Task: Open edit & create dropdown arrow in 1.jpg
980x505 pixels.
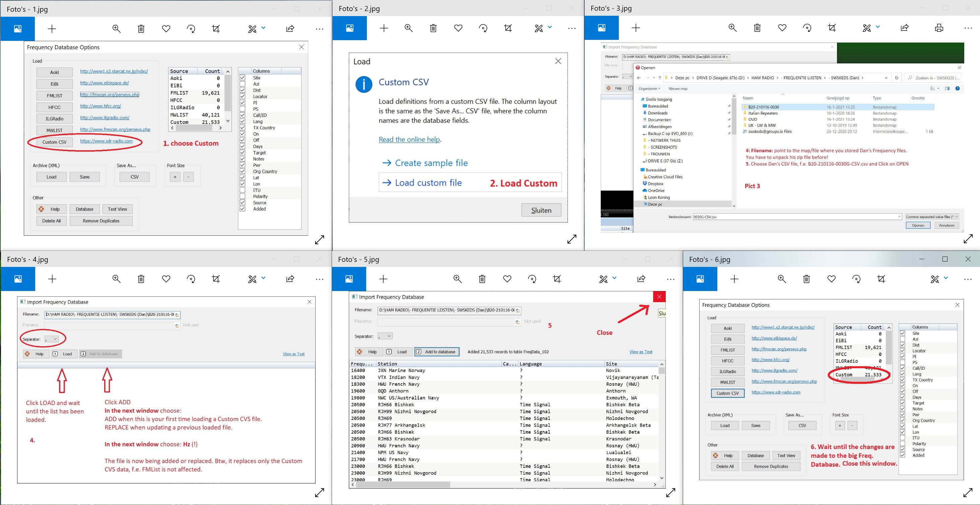Action: click(x=263, y=28)
